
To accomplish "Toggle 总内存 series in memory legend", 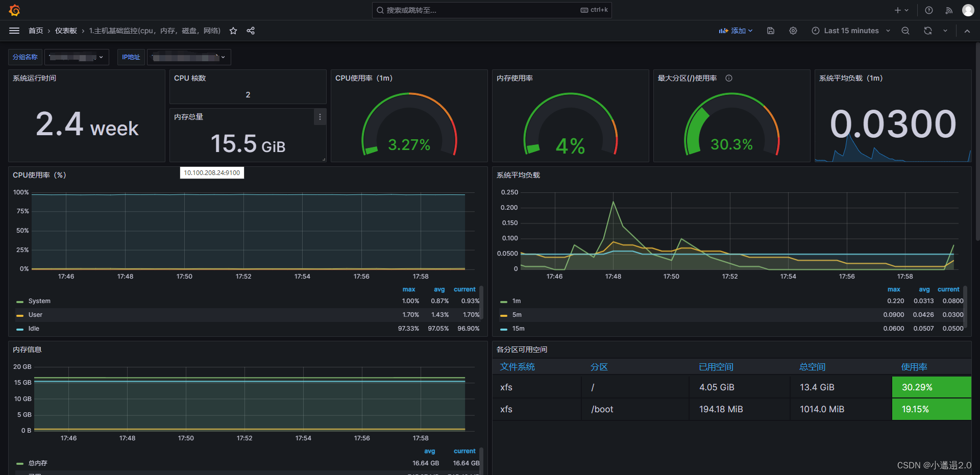I will pos(38,463).
